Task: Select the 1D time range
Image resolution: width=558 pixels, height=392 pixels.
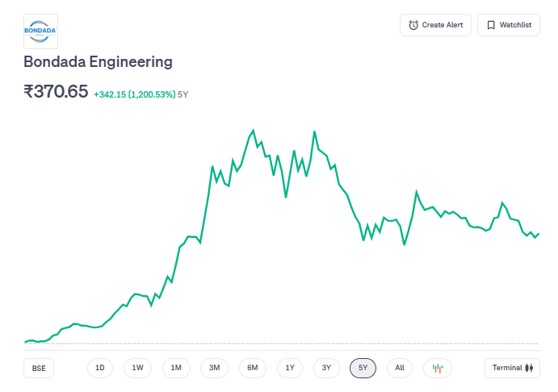Action: 100,368
